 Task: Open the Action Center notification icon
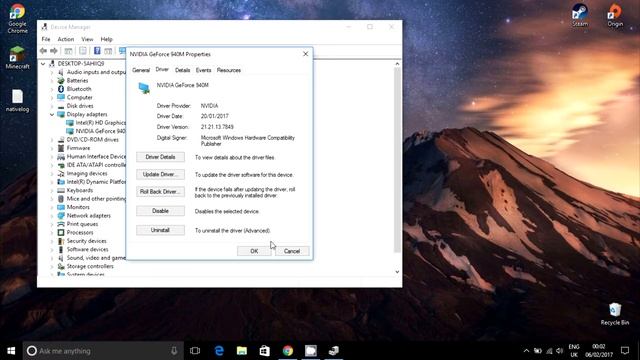click(x=624, y=351)
